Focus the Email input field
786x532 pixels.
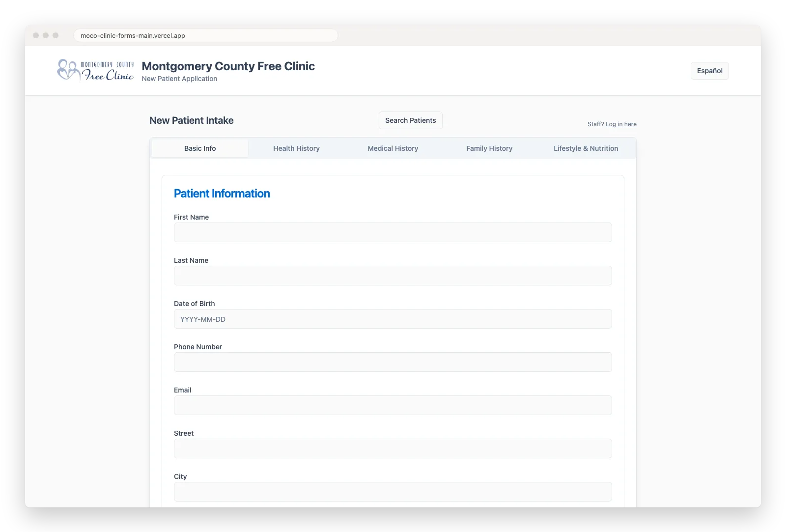[393, 405]
